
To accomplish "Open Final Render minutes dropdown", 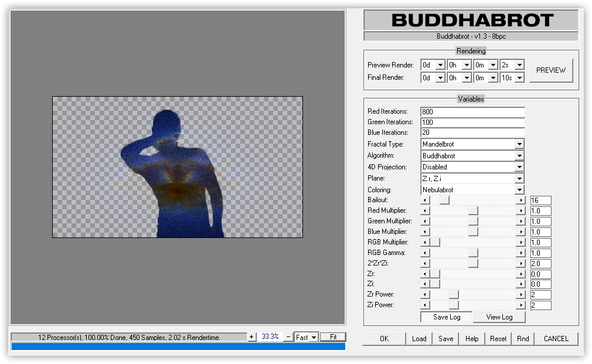I will [493, 78].
